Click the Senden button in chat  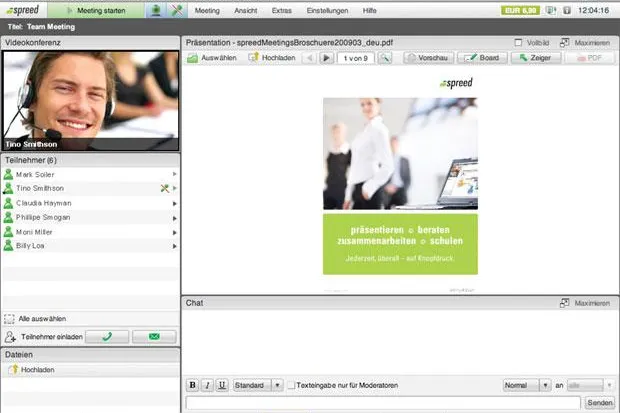click(599, 403)
